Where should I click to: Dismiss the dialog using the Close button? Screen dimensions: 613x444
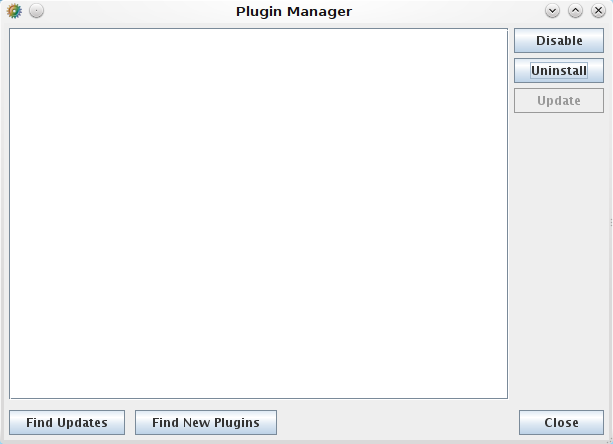pos(561,423)
